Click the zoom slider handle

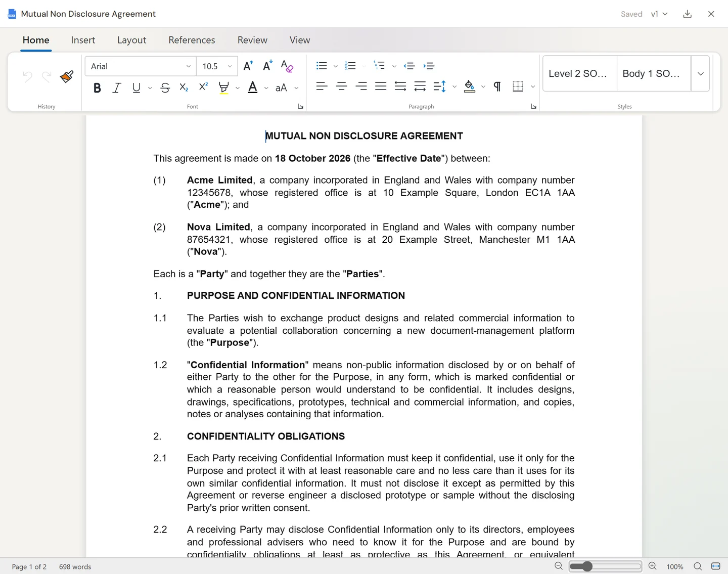click(x=587, y=566)
